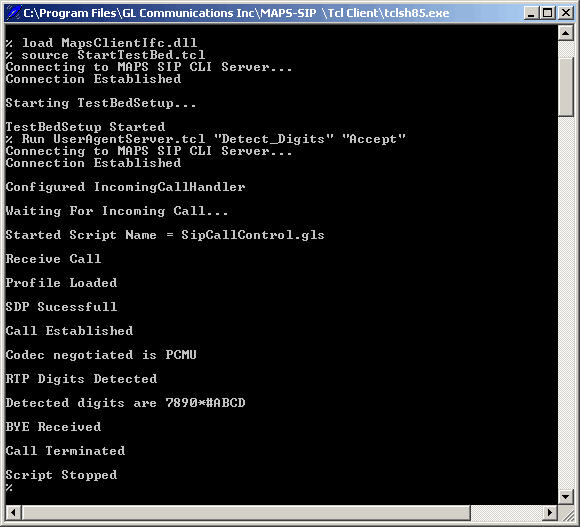The image size is (580, 527).
Task: Click the 'load MapsClientIfc.dll' command line
Action: pos(101,43)
